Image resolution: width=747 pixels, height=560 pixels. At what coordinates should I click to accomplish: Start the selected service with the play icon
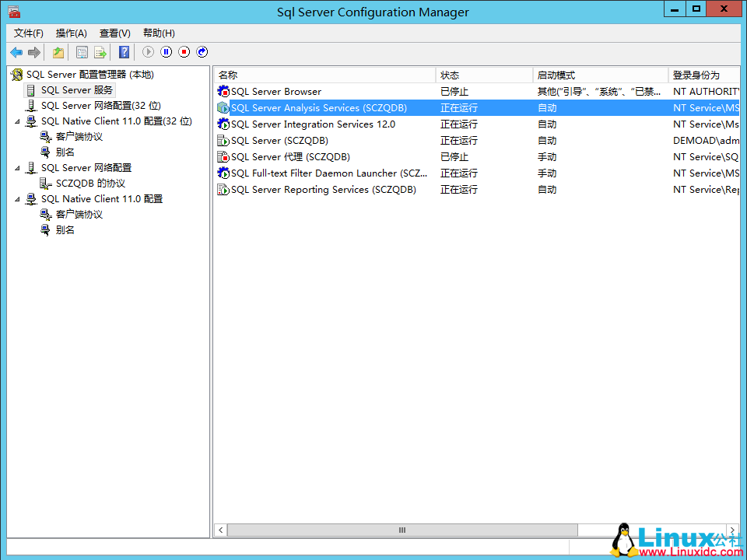(x=148, y=52)
